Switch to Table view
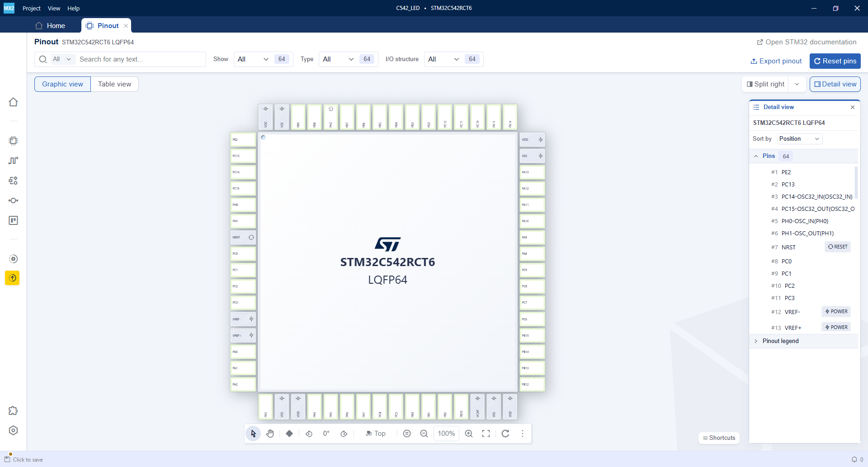This screenshot has width=868, height=467. 115,84
